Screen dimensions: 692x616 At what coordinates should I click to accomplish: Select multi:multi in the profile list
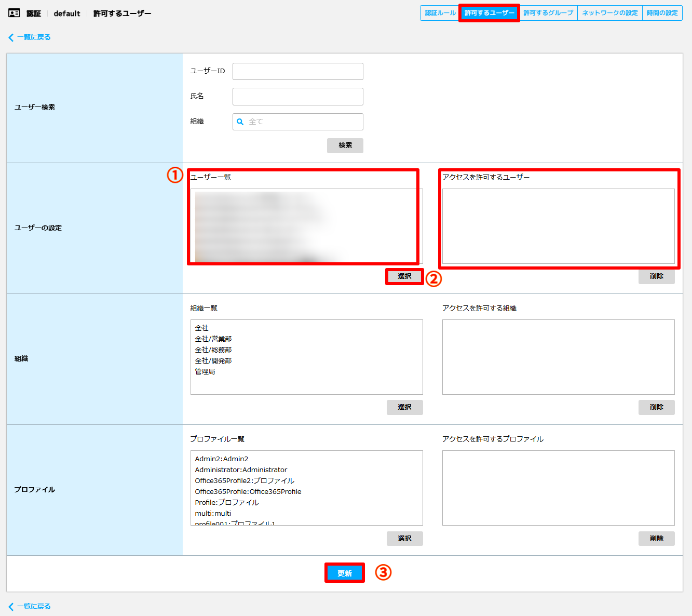click(213, 514)
